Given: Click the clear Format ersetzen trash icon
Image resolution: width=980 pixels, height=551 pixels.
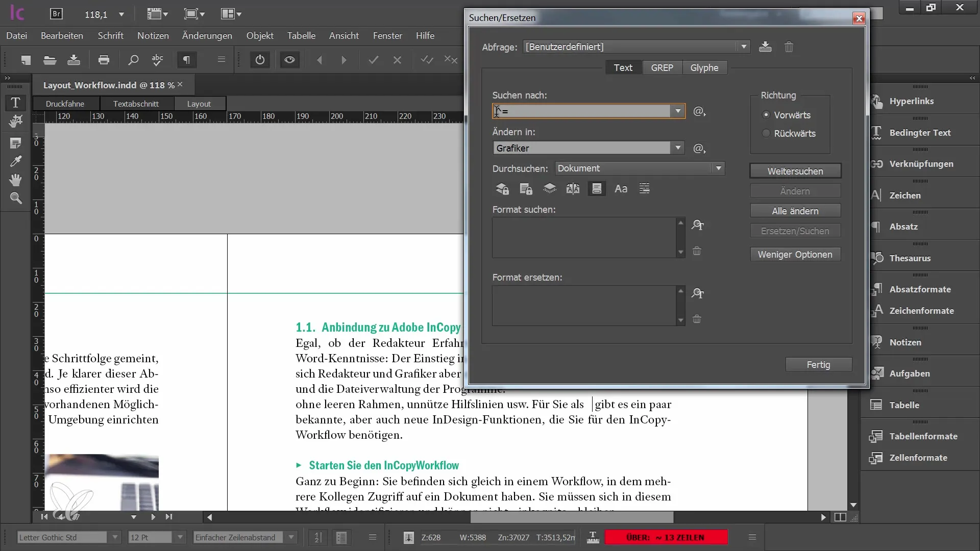Looking at the screenshot, I should [x=697, y=318].
